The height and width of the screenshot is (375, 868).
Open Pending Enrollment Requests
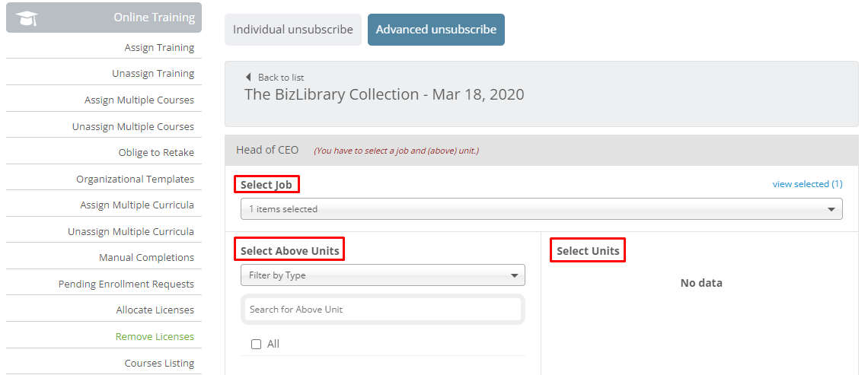coord(126,284)
